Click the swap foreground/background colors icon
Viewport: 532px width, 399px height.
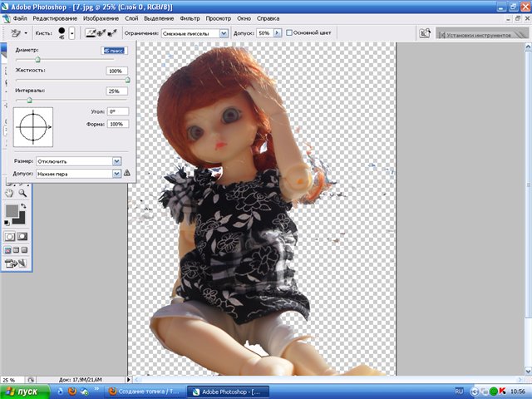(23, 206)
